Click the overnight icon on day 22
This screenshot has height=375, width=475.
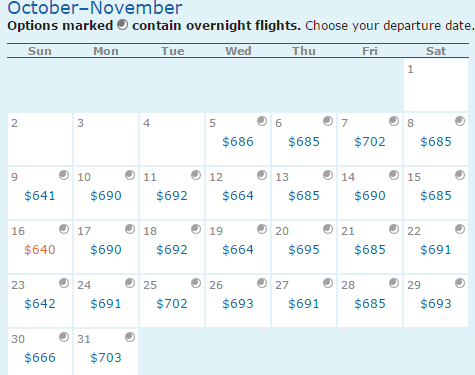[460, 229]
